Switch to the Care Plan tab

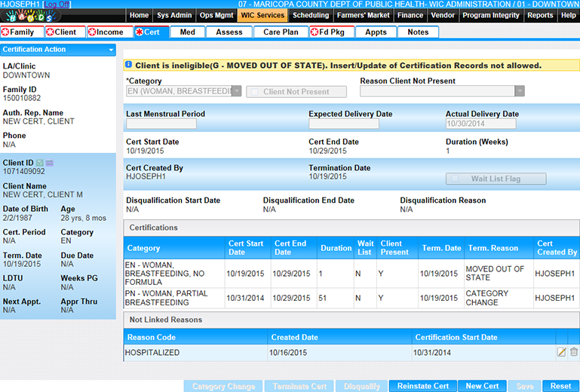pyautogui.click(x=281, y=32)
